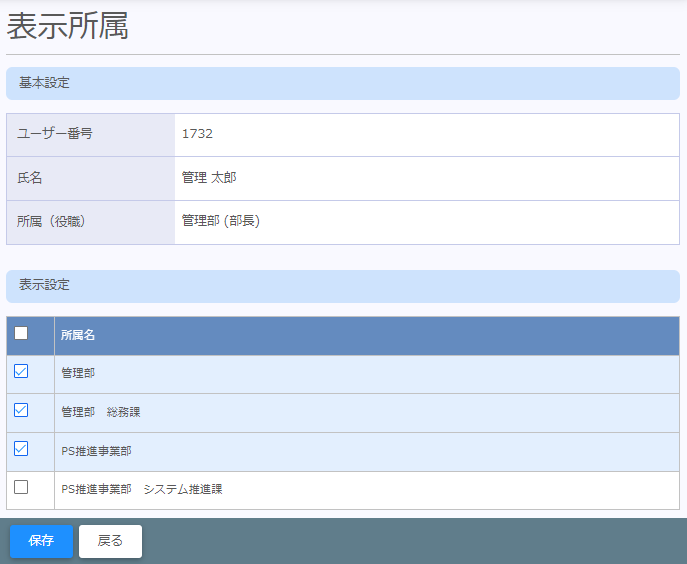Select the PS推進事業部 システム推進課 row name
This screenshot has width=687, height=564.
(x=141, y=490)
